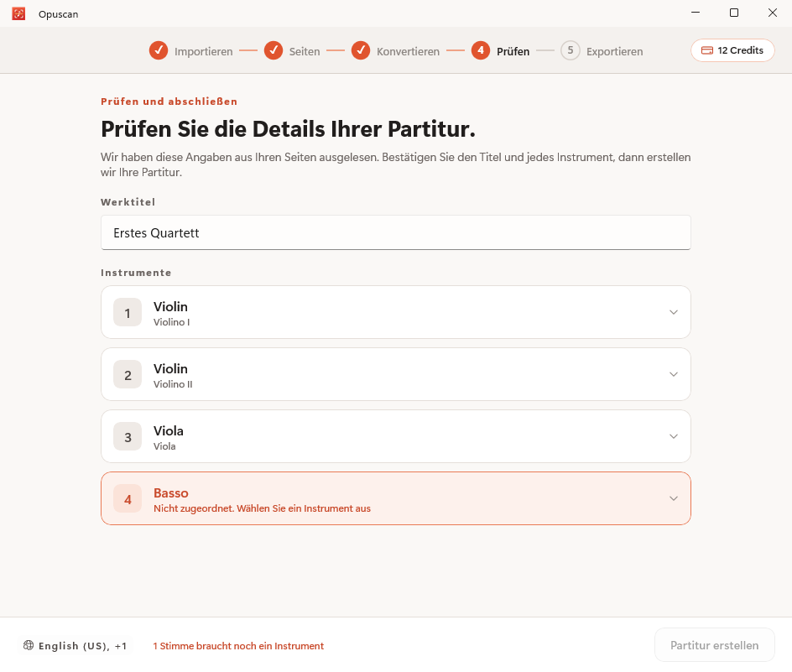Click the number 4 badge for Basso
This screenshot has height=672, width=792.
coord(128,498)
